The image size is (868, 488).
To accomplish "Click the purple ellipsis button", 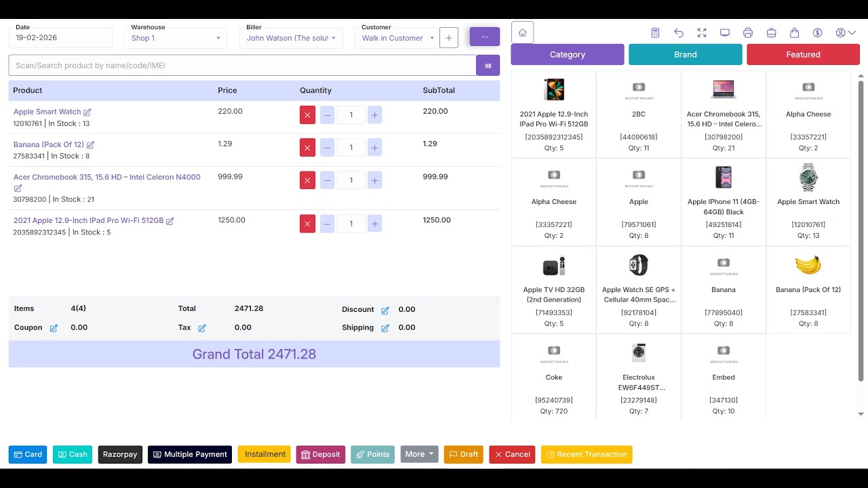I will tap(485, 37).
